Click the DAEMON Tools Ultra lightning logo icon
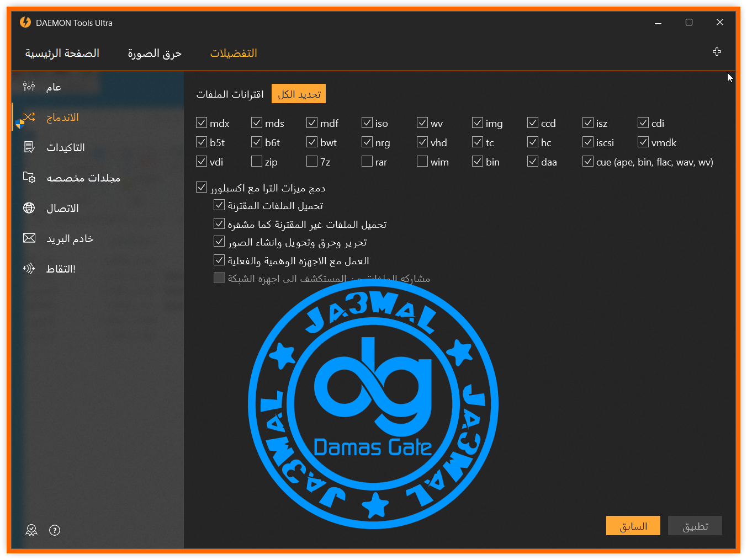Image resolution: width=747 pixels, height=560 pixels. (x=25, y=23)
